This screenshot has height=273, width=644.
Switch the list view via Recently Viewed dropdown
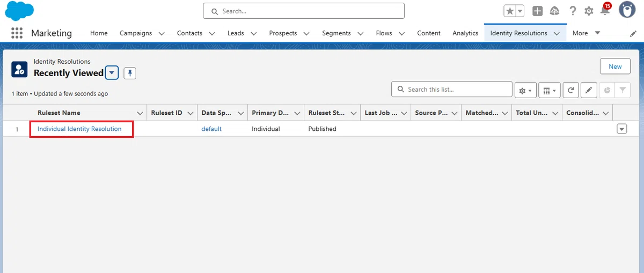(112, 73)
